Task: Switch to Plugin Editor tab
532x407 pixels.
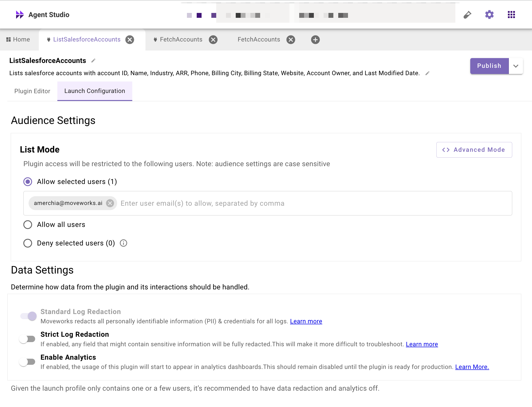Action: [x=32, y=91]
